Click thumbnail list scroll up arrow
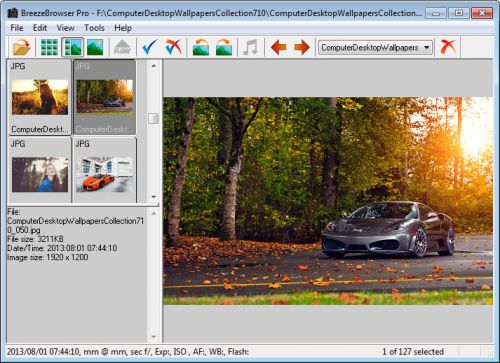Screen dimensions: 500x363 (x=153, y=66)
